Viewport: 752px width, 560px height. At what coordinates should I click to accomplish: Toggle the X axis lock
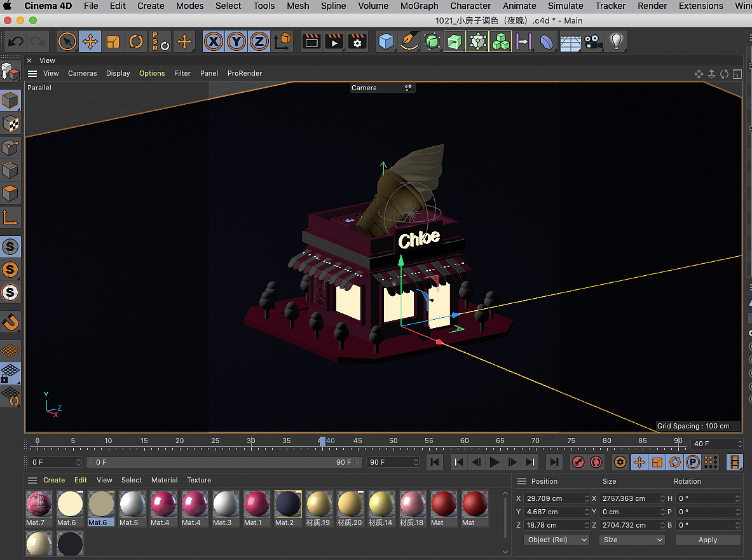(214, 42)
